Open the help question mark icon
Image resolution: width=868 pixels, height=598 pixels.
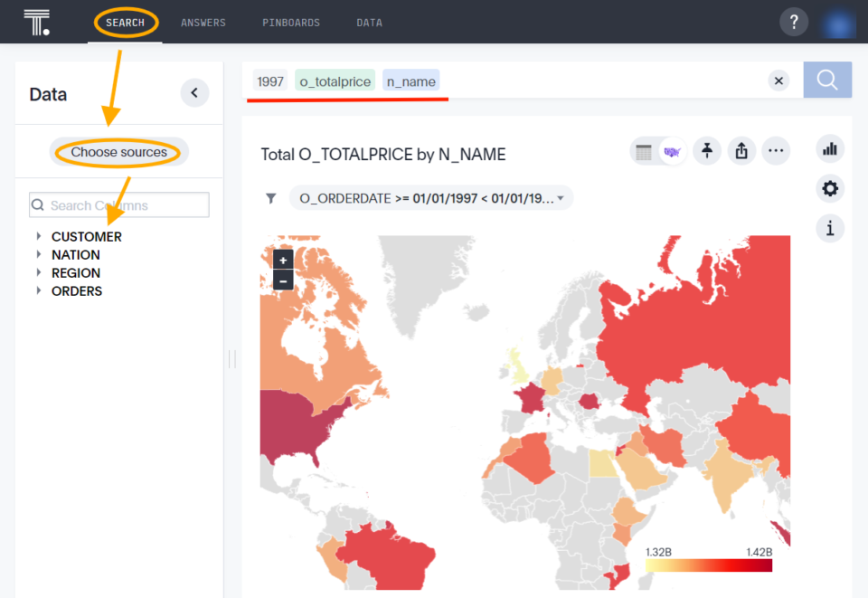(793, 21)
